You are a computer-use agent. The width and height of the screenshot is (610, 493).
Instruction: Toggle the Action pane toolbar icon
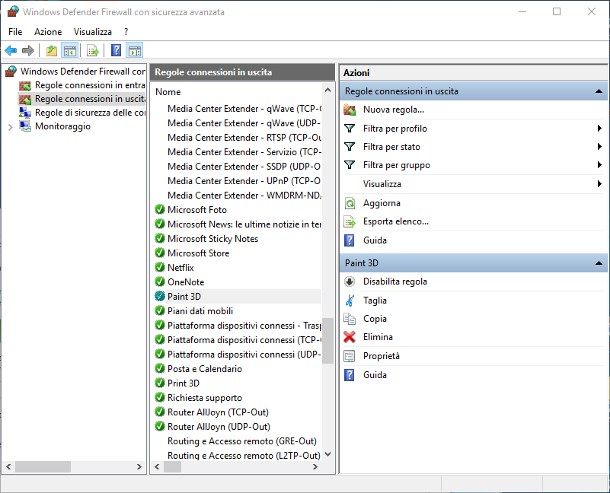click(x=135, y=51)
